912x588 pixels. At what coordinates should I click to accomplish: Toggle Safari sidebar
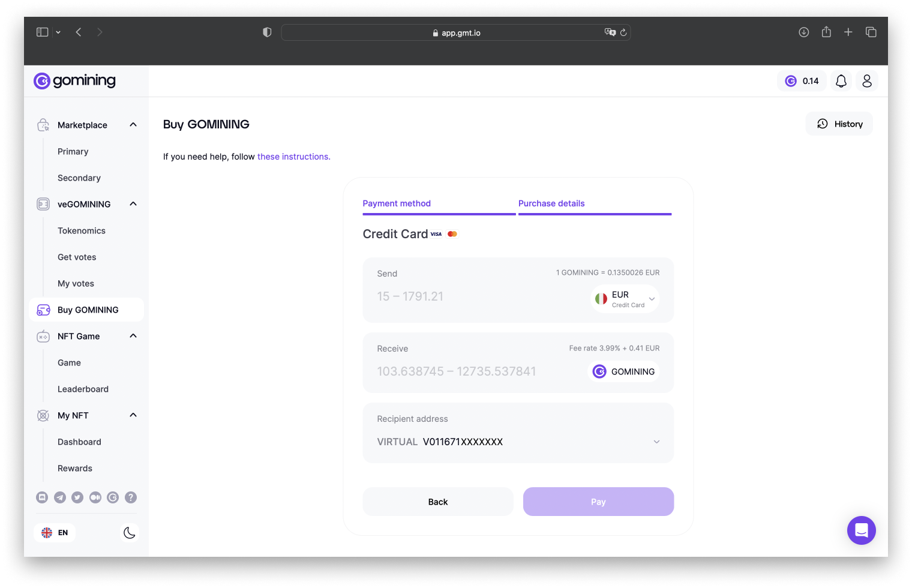[x=42, y=32]
